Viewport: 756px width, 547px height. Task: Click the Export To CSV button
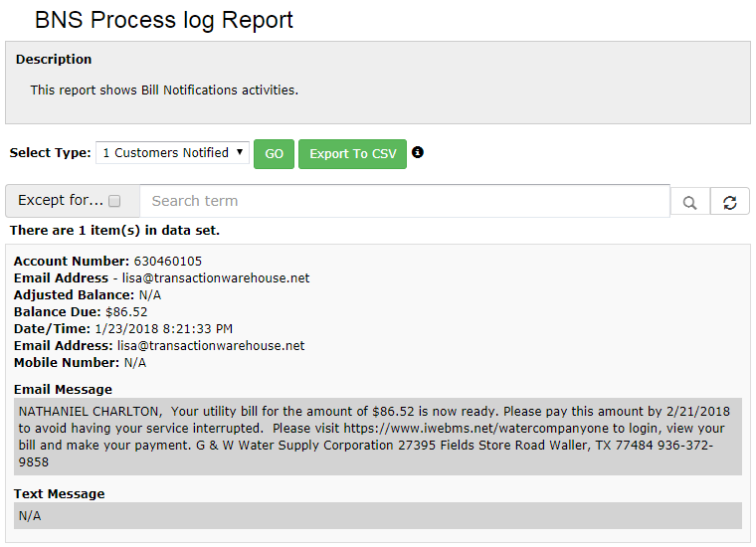tap(352, 154)
